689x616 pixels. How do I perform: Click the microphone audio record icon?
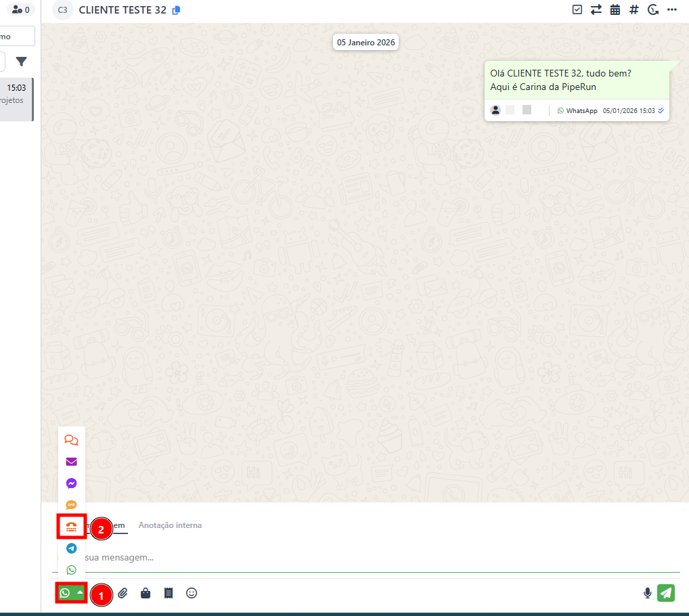coord(647,594)
